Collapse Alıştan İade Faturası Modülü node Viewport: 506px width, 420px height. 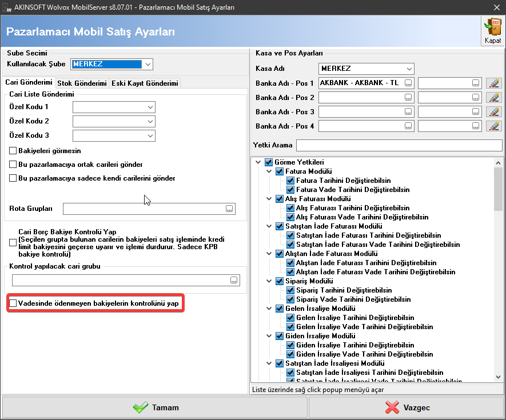(x=269, y=254)
